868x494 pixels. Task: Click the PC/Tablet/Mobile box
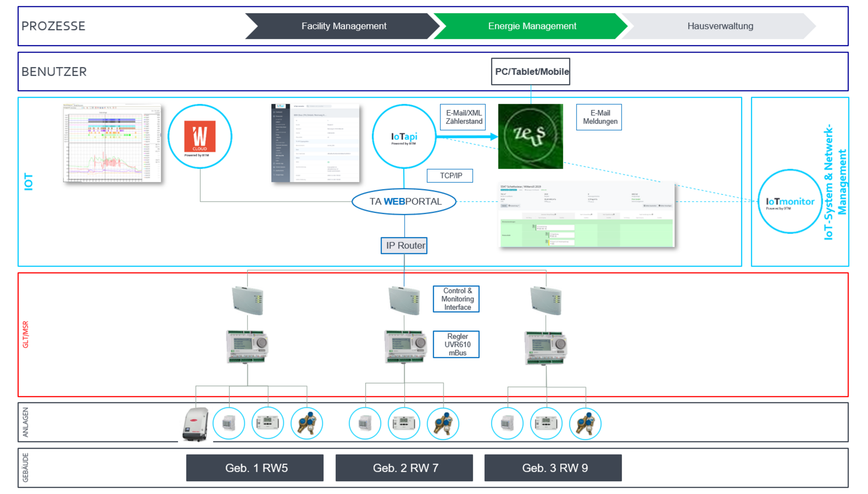click(531, 71)
